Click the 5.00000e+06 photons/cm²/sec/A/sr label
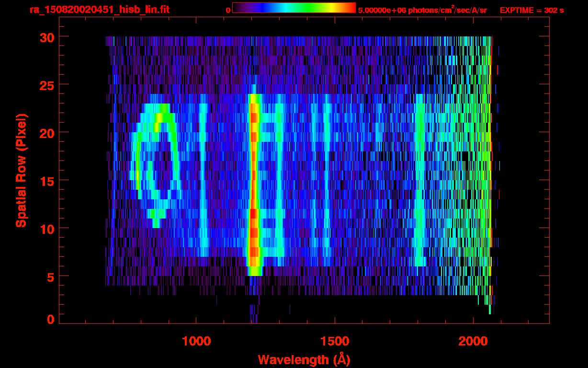Image resolution: width=588 pixels, height=368 pixels. [422, 10]
